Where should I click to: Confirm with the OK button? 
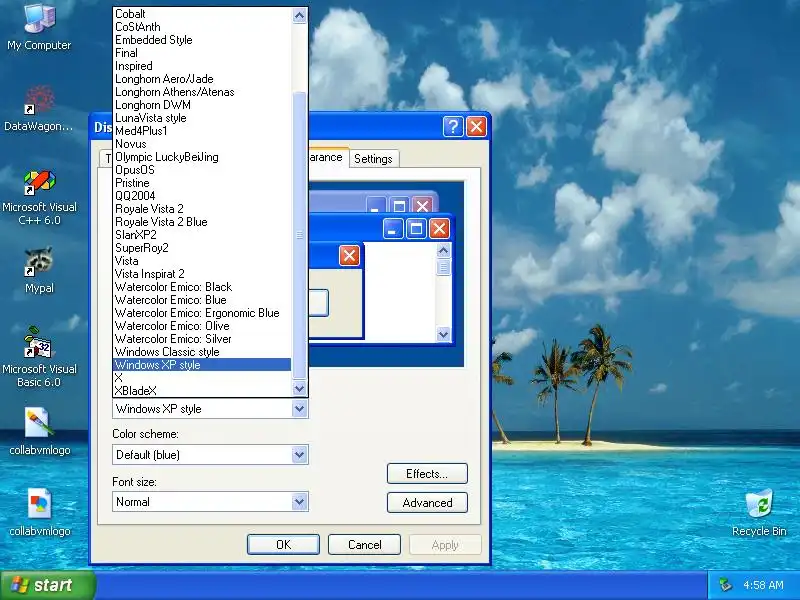[283, 544]
